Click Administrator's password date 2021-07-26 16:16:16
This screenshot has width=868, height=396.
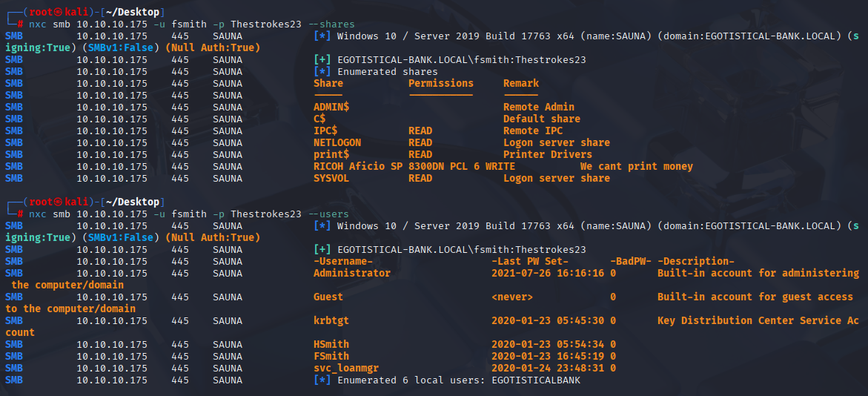click(548, 273)
